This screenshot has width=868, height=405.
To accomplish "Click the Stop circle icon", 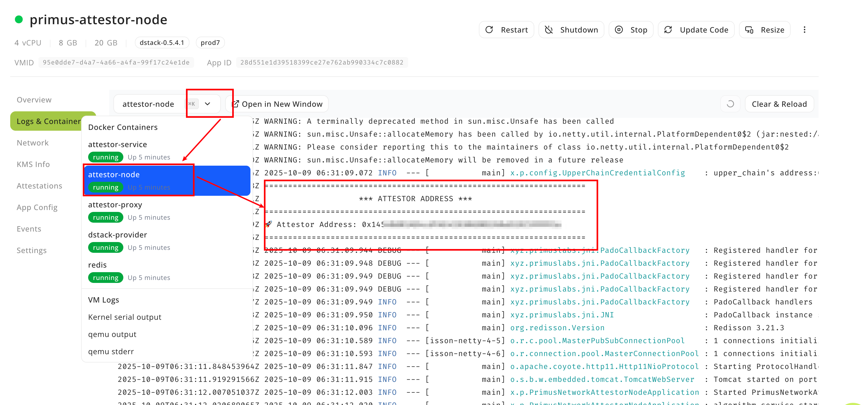I will (x=619, y=30).
